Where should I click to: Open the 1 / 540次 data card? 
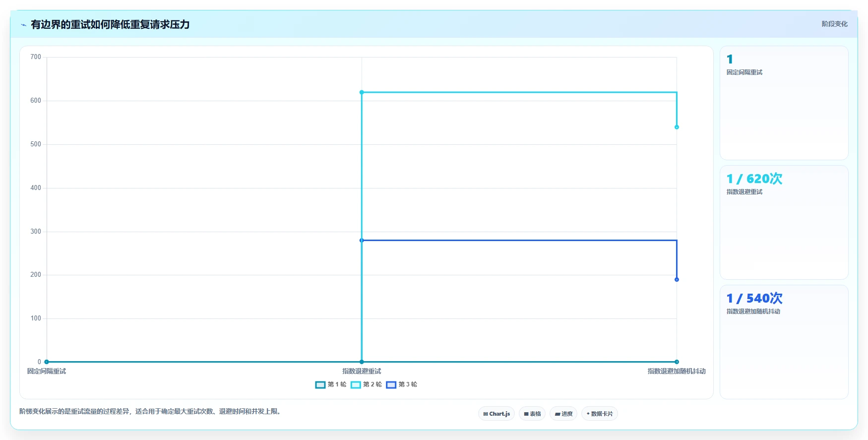pos(784,342)
